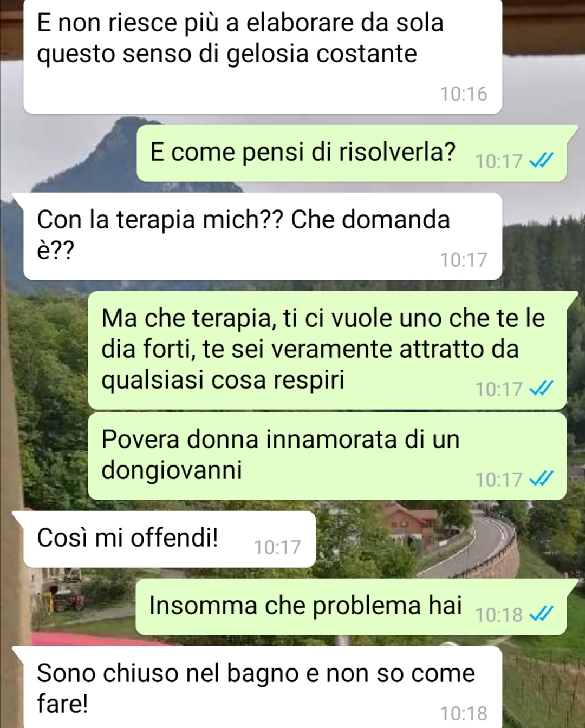Tap the double check on 'Ma che terapia' message
The height and width of the screenshot is (728, 585).
click(541, 388)
